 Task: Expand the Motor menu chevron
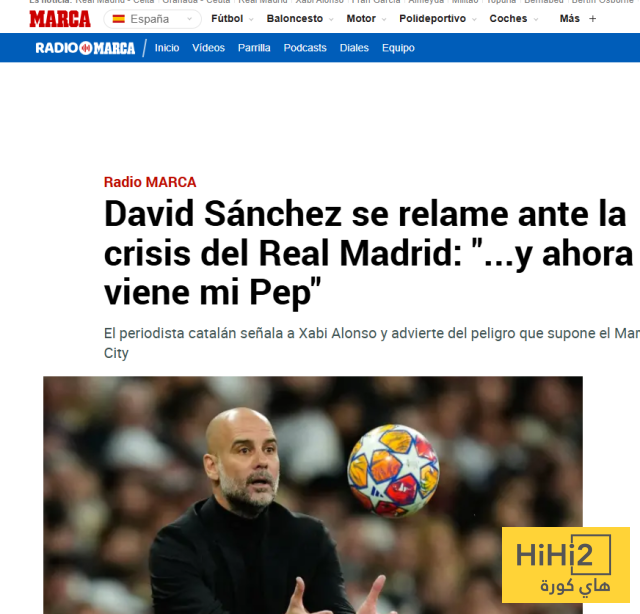384,19
